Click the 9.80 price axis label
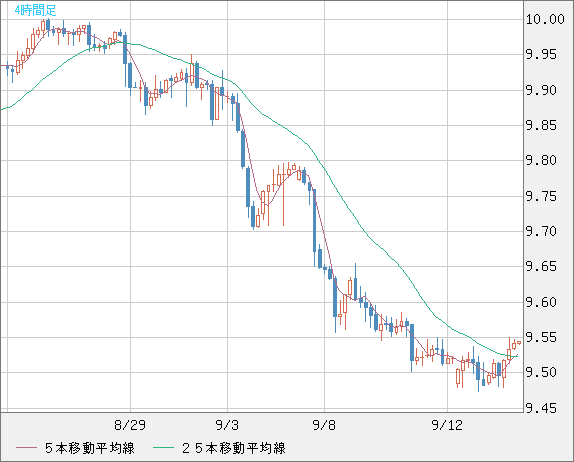Image resolution: width=574 pixels, height=462 pixels. pyautogui.click(x=541, y=160)
